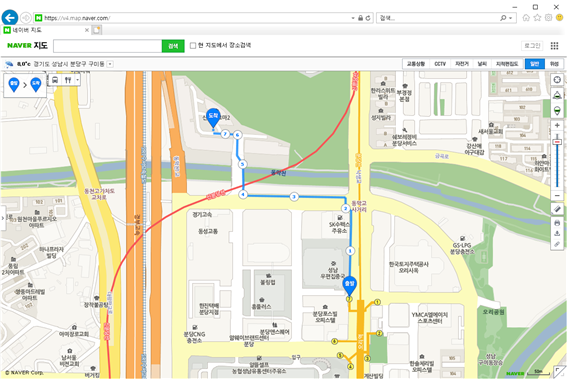Focus the Naver map search input field
Image resolution: width=567 pixels, height=383 pixels.
coord(107,46)
